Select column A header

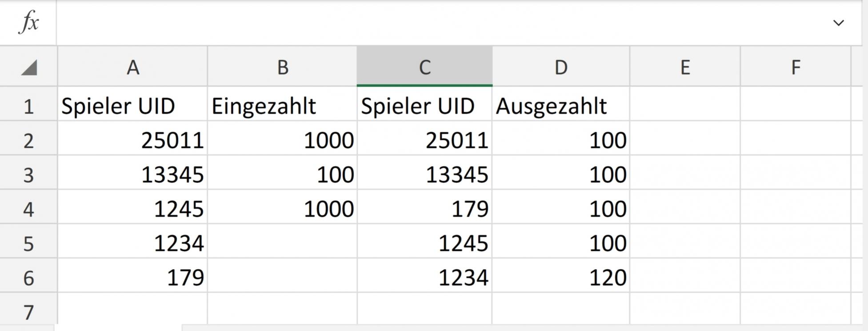pos(132,67)
